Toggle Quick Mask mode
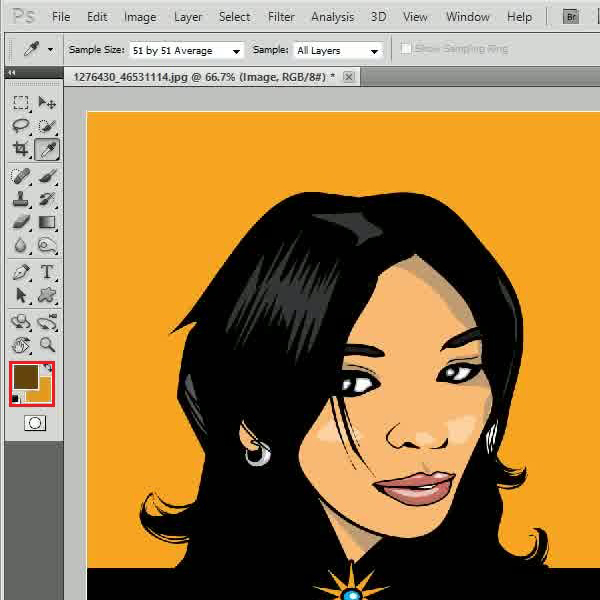The image size is (600, 600). click(x=35, y=423)
